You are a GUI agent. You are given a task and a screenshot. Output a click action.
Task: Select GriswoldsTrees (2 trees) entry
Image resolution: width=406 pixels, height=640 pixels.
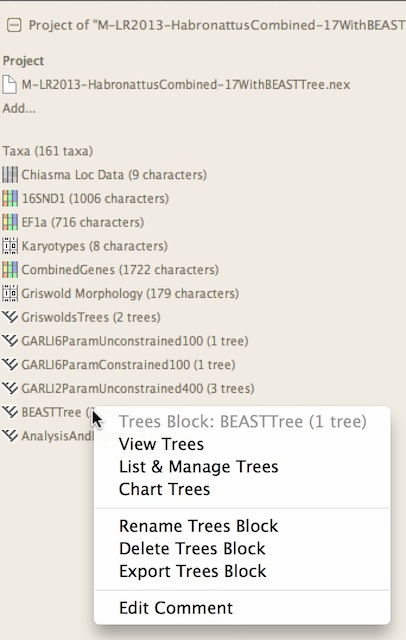tap(91, 317)
